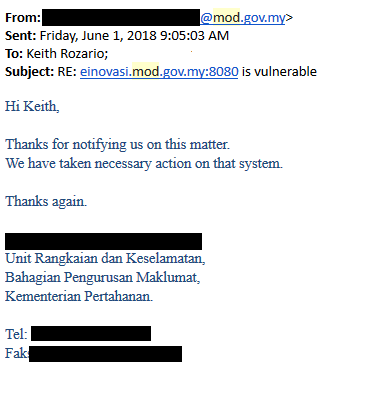Click the redacted sender name in From line

click(x=121, y=18)
